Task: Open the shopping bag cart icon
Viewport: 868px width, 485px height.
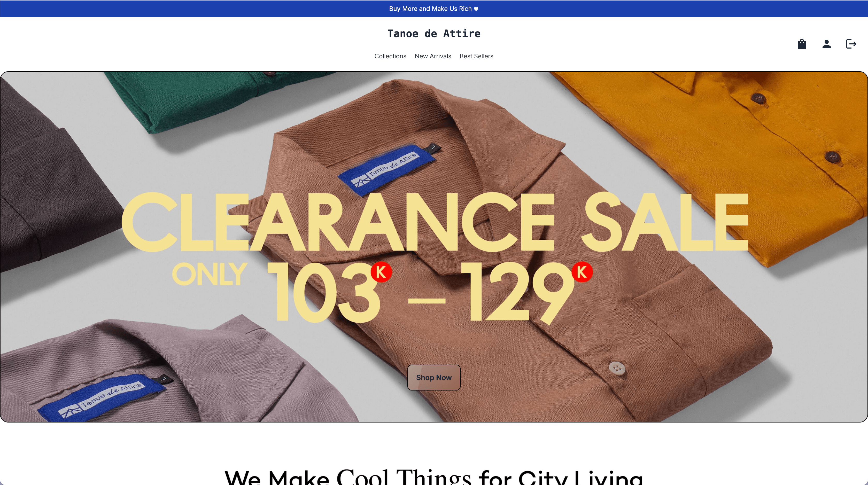Action: click(x=802, y=44)
